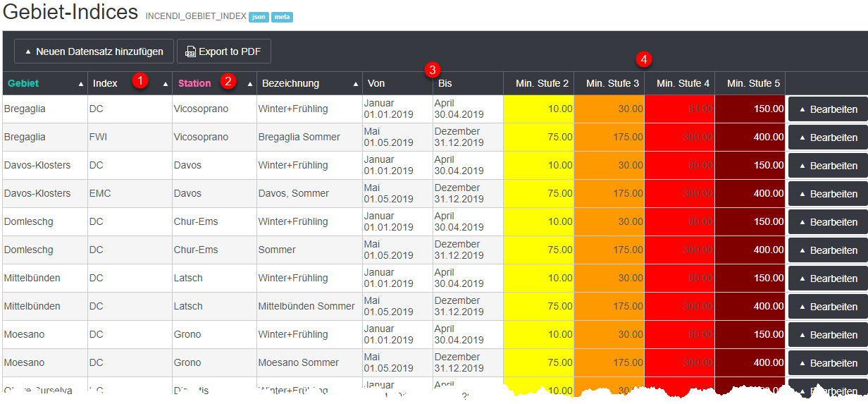Sort by the Gebiet column arrow
Viewport: 868px width, 404px height.
tap(81, 84)
